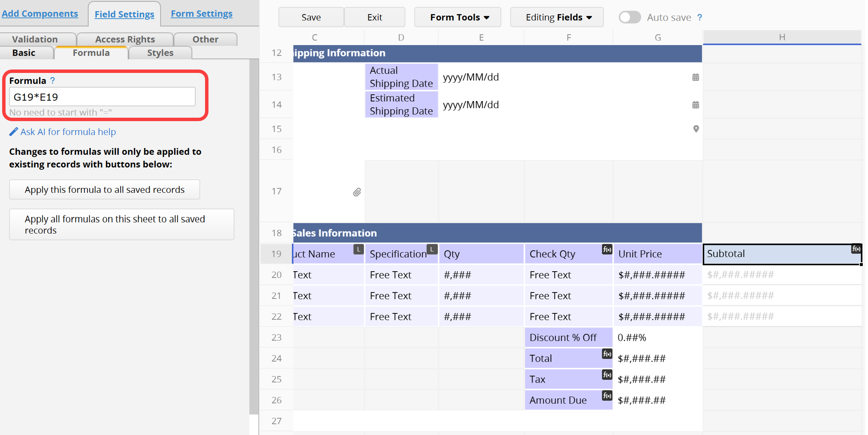This screenshot has height=435, width=868.
Task: Click the pencil icon for AI help
Action: 14,132
